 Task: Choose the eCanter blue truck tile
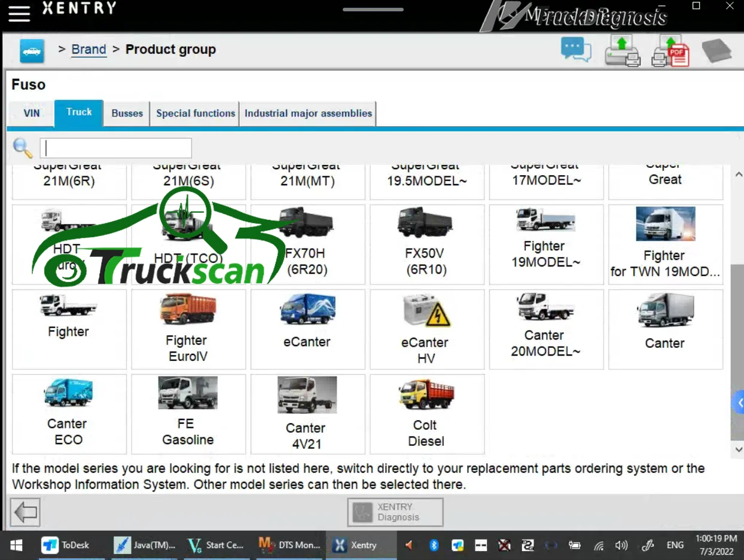[307, 329]
